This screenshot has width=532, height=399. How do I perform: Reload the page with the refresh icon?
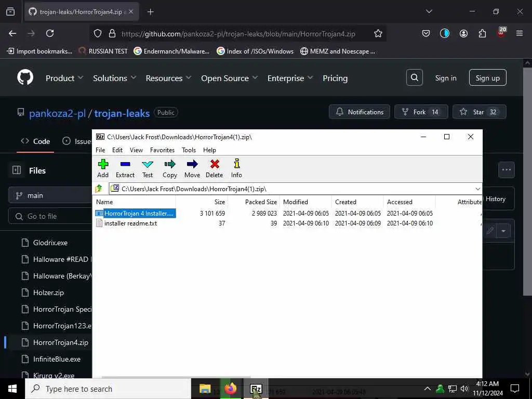(x=50, y=33)
